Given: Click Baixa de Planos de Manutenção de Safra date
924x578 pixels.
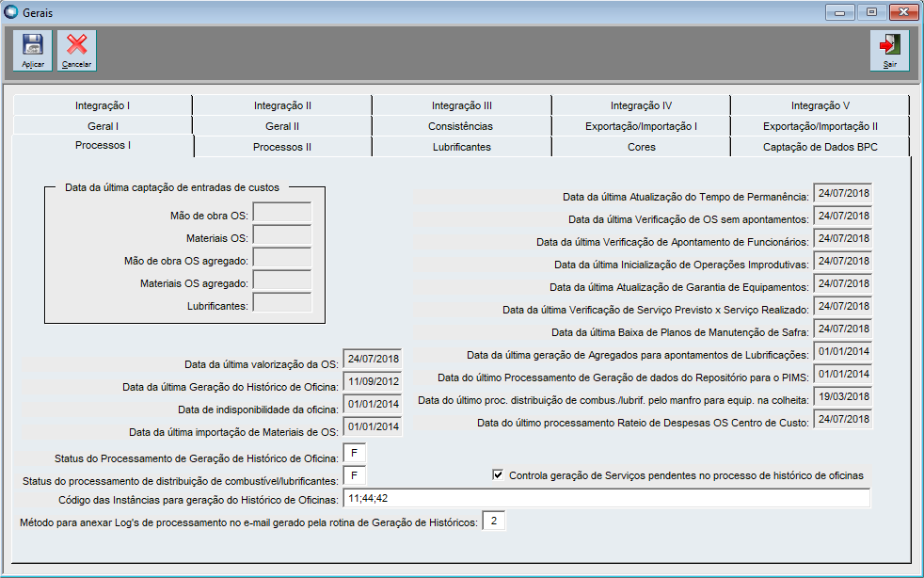Looking at the screenshot, I should (843, 329).
